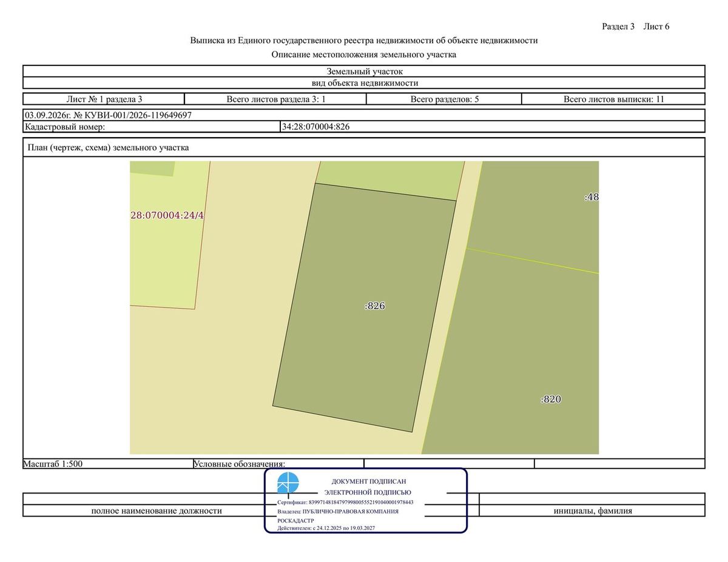Select the "Масштаб 1:500" scale cell
The height and width of the screenshot is (562, 728).
pyautogui.click(x=107, y=464)
